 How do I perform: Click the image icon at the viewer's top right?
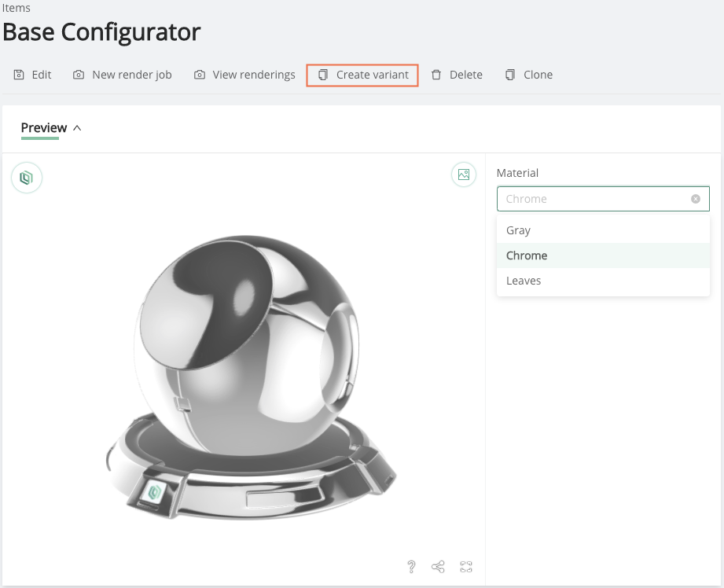point(464,175)
